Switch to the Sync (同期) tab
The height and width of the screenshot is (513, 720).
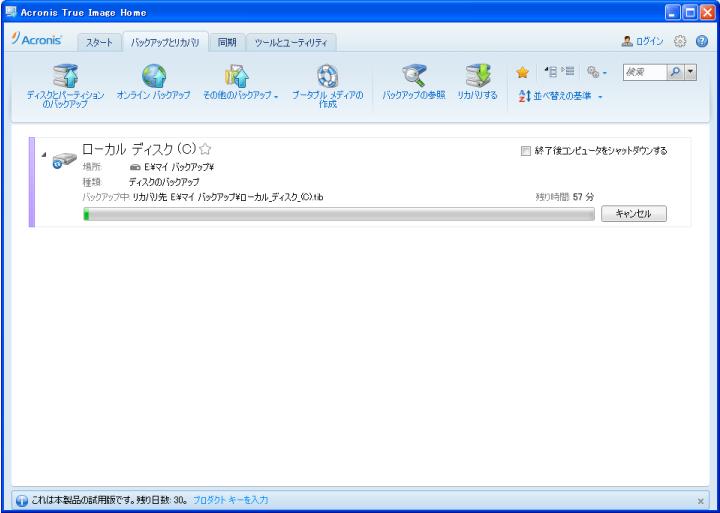[x=227, y=43]
